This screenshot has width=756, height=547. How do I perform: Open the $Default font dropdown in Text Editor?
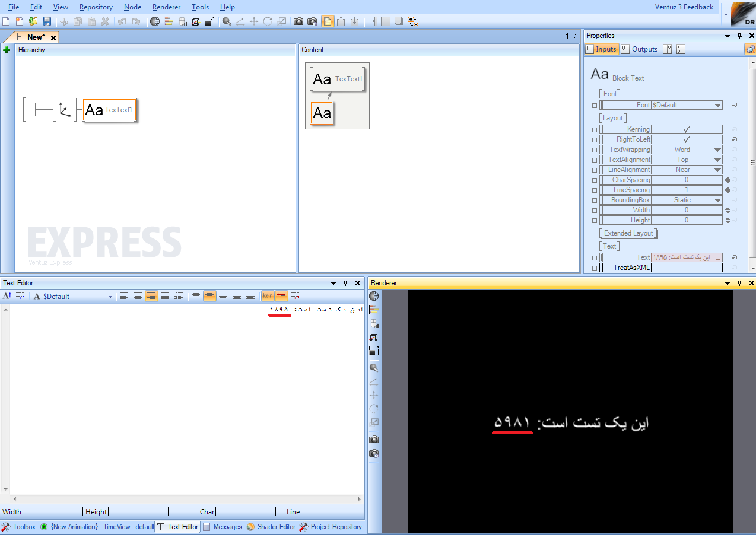[x=110, y=297]
